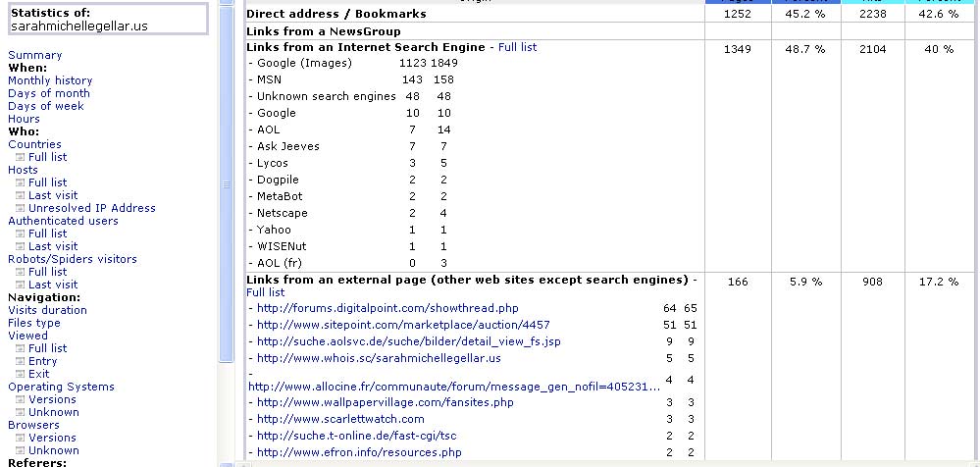
Task: Open the Viewed pages section
Action: pos(27,336)
